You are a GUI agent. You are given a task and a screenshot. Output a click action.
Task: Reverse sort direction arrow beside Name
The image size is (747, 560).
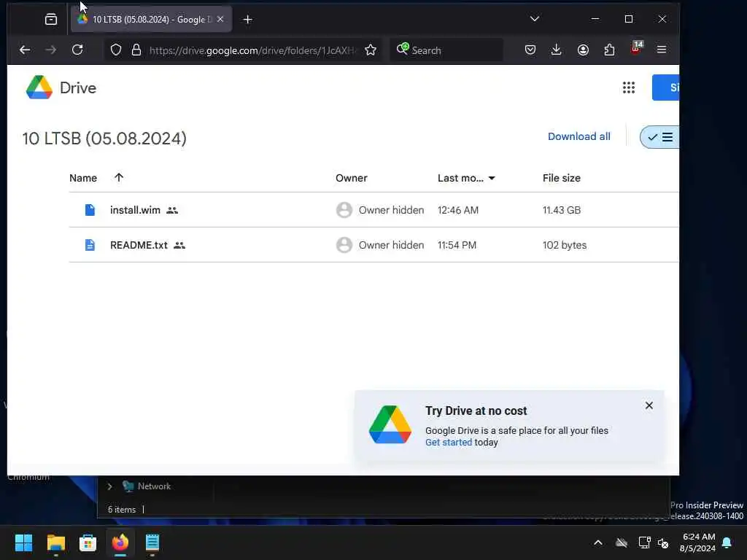pos(119,178)
